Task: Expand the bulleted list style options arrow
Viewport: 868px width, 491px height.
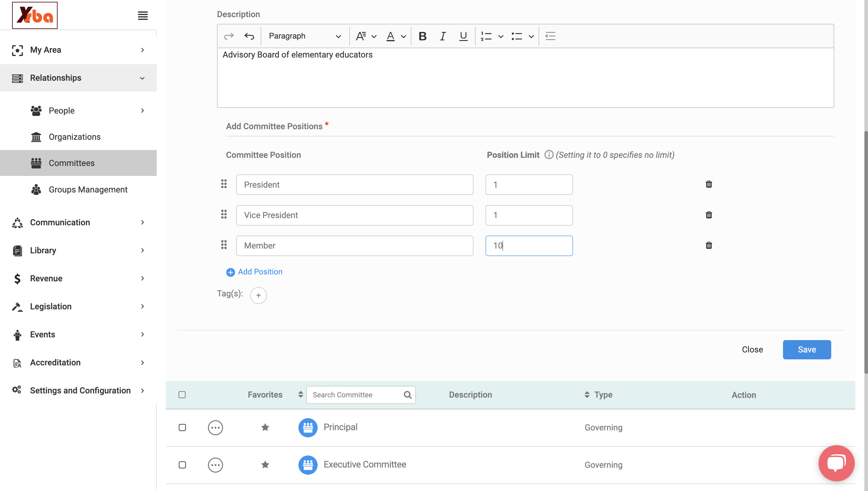Action: (x=531, y=36)
